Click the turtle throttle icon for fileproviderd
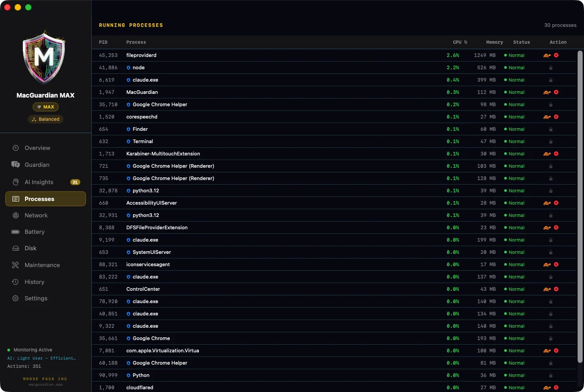 (547, 55)
